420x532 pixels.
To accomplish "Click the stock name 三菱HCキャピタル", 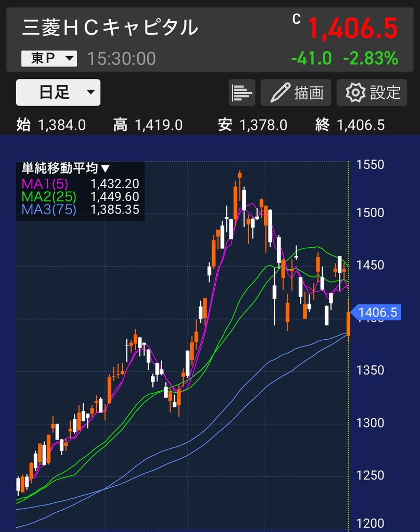I will tap(110, 28).
